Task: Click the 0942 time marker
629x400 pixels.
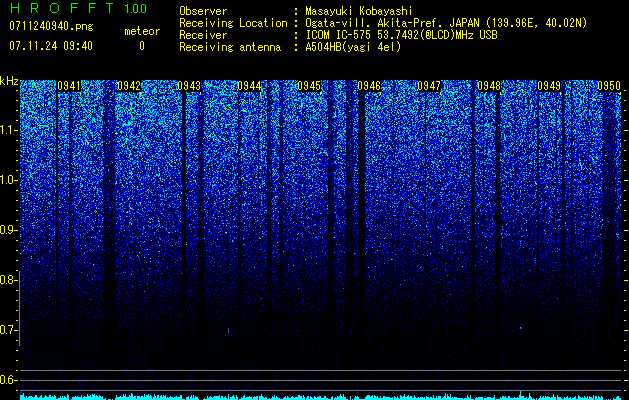Action: pyautogui.click(x=129, y=86)
